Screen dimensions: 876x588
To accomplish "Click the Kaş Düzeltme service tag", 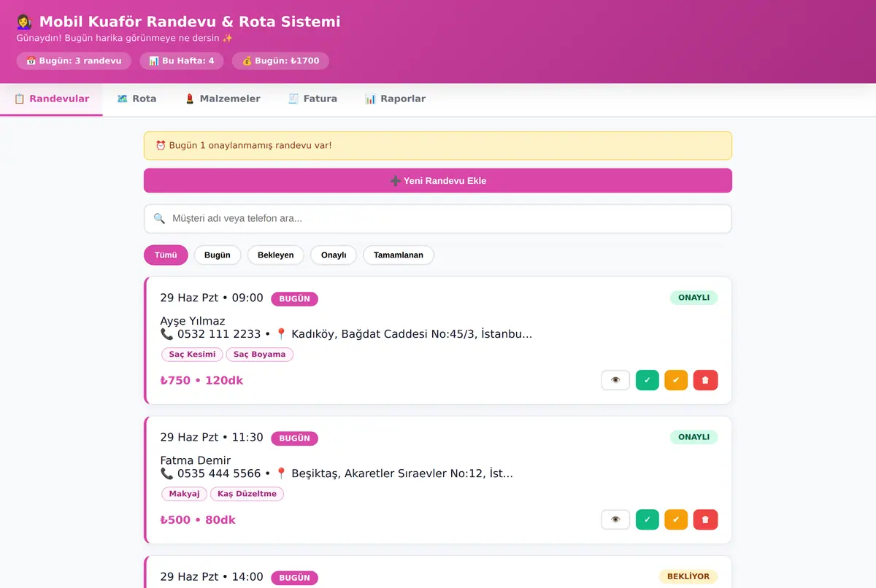I will click(x=247, y=494).
